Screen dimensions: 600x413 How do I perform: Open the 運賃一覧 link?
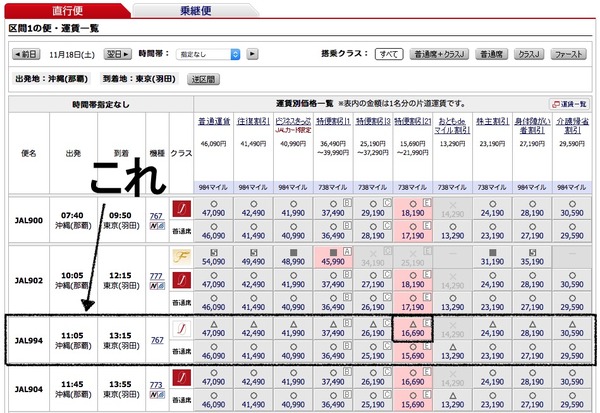point(569,104)
